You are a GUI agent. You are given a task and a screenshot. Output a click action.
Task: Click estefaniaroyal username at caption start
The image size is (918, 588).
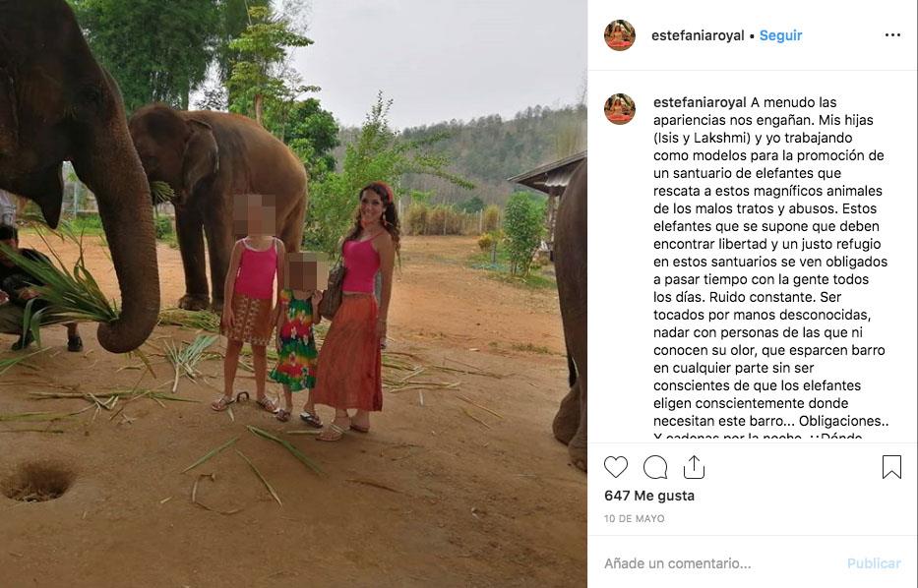pyautogui.click(x=700, y=102)
